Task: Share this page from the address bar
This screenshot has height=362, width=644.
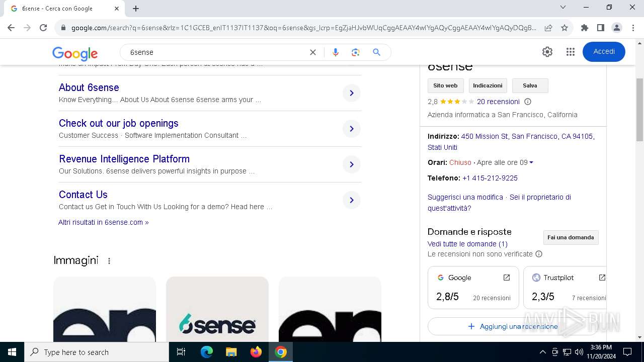Action: pyautogui.click(x=548, y=28)
